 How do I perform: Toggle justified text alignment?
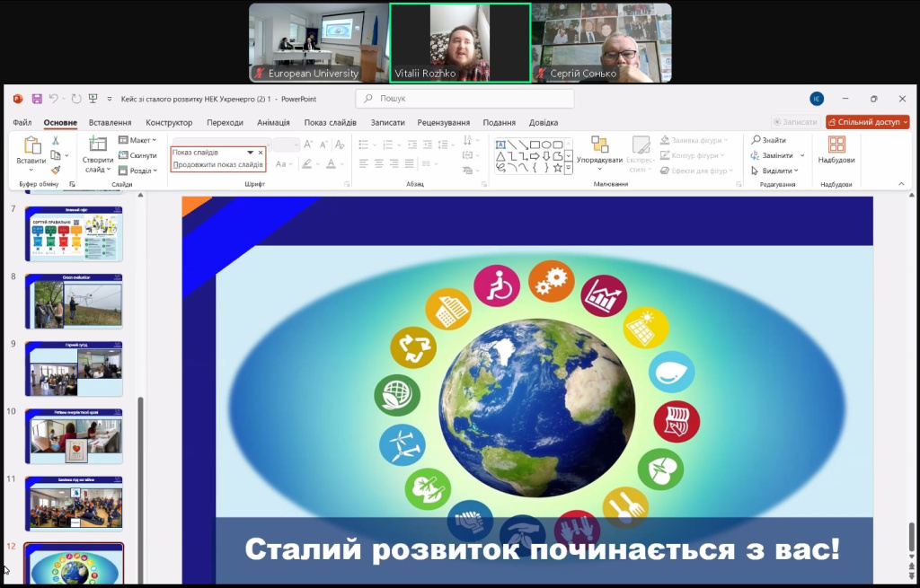click(x=410, y=163)
